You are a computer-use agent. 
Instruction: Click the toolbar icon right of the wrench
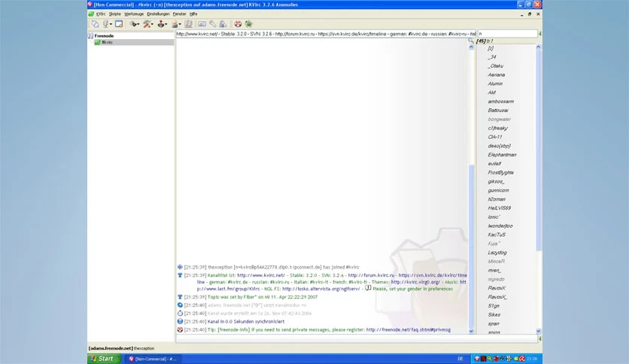pos(223,24)
